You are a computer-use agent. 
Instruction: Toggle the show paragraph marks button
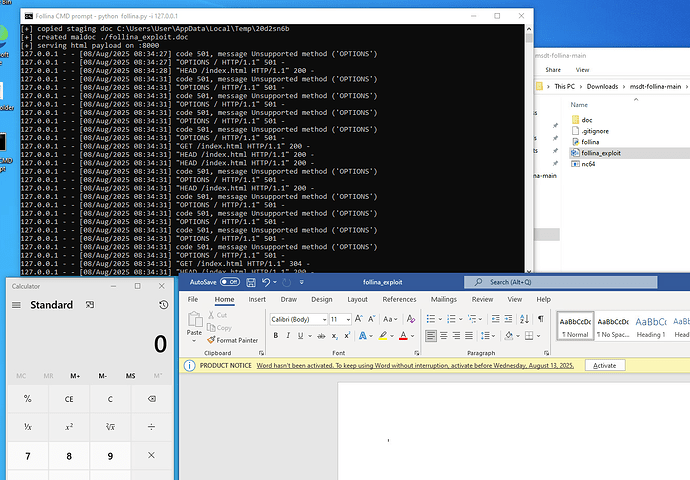[541, 318]
